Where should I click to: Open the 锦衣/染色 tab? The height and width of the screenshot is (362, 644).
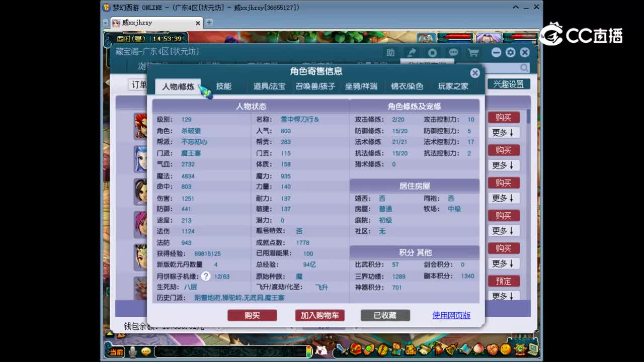pyautogui.click(x=407, y=86)
